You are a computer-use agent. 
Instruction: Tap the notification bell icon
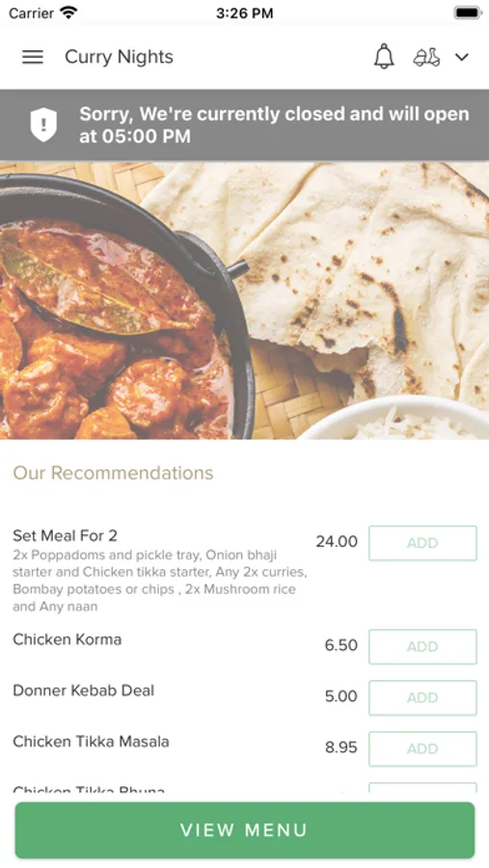coord(384,57)
